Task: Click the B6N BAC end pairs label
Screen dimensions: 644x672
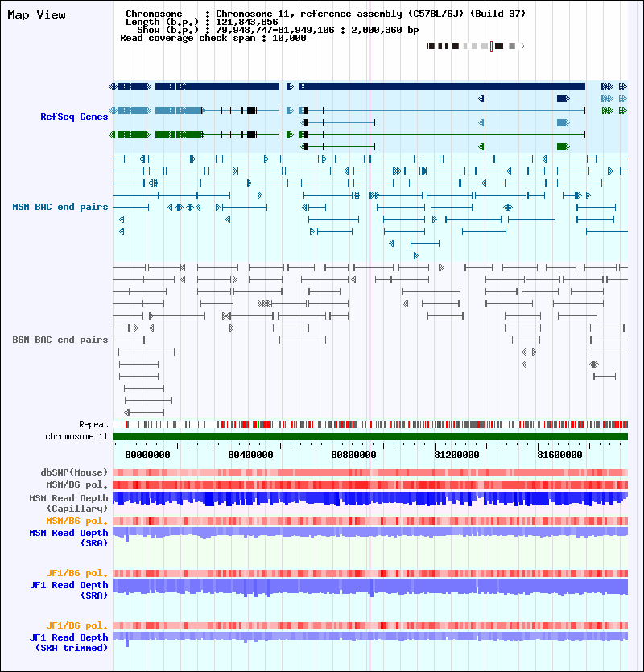Action: coord(60,340)
